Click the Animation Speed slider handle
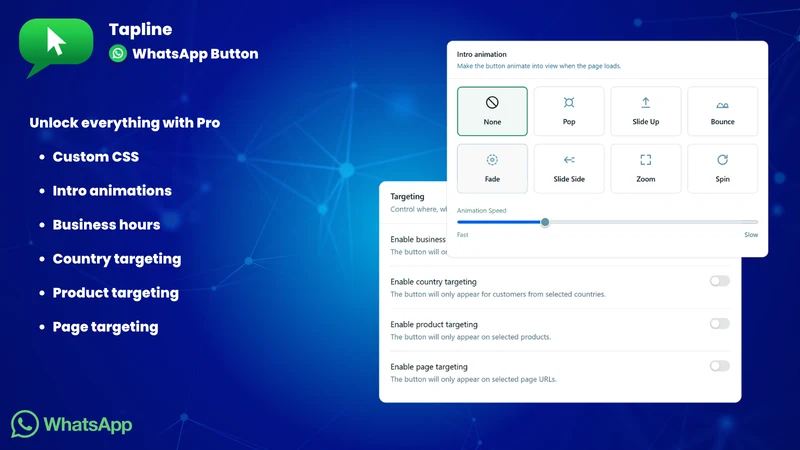800x450 pixels. pos(545,222)
